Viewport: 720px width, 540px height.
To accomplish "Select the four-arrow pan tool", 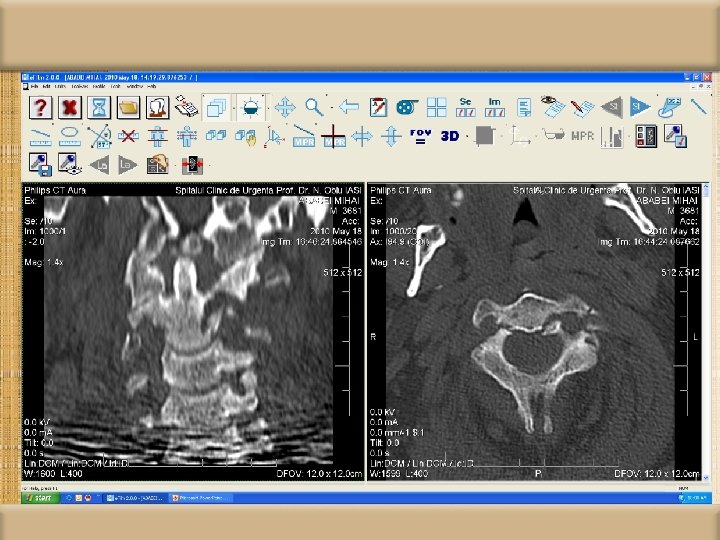I will pyautogui.click(x=285, y=107).
